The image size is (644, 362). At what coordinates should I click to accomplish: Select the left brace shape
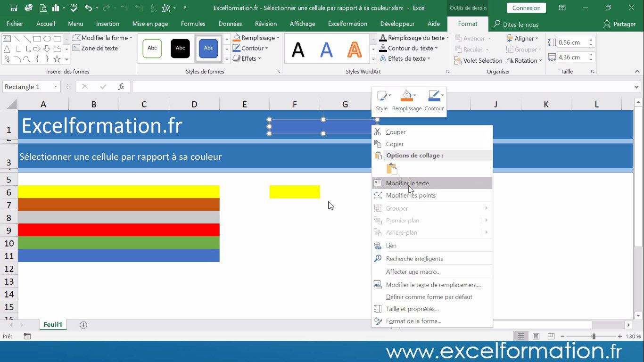coord(37,59)
